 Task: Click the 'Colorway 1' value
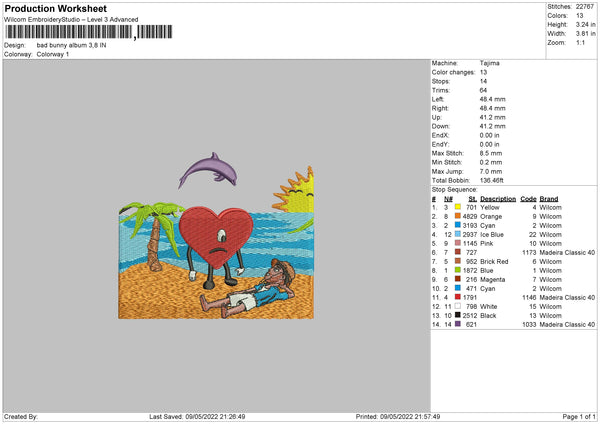[x=53, y=54]
